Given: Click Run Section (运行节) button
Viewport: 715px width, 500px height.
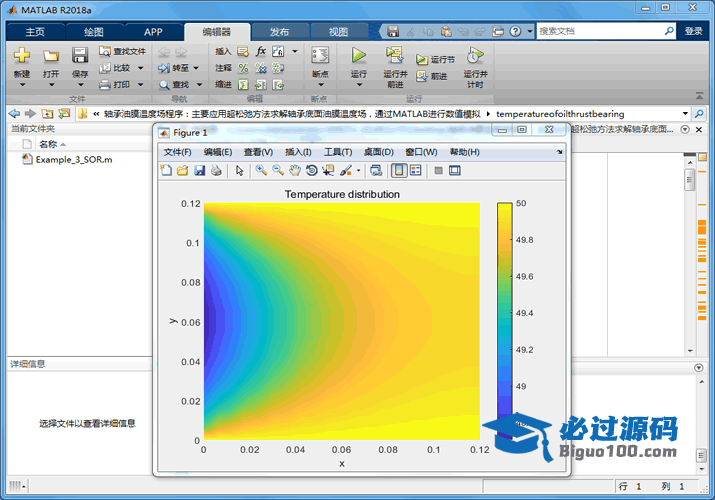Looking at the screenshot, I should coord(435,59).
